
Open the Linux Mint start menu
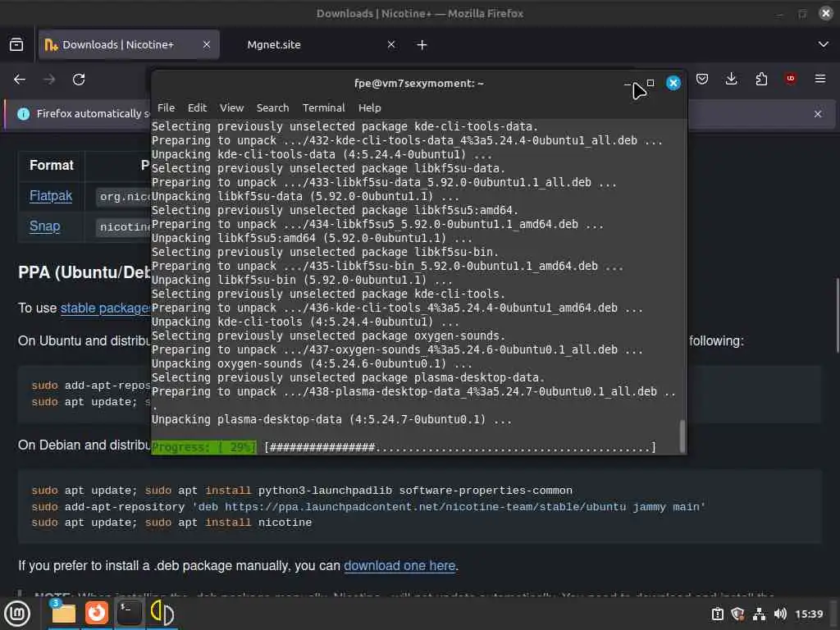pyautogui.click(x=17, y=614)
